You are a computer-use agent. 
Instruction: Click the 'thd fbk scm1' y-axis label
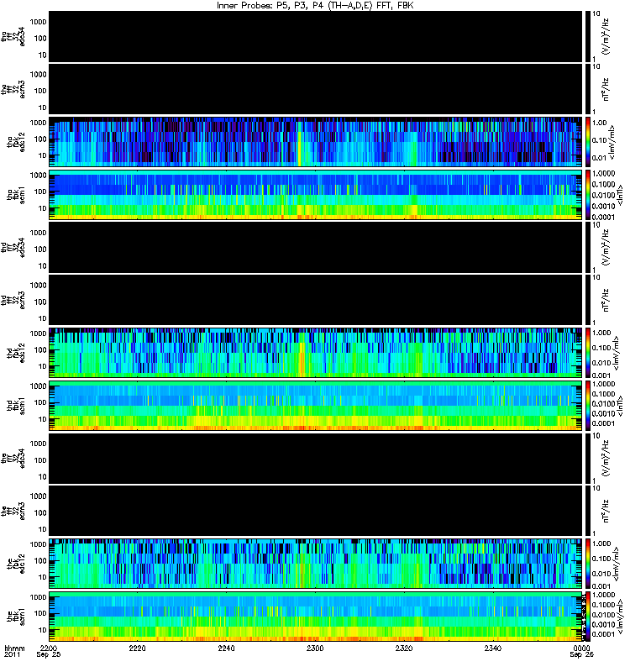coord(16,406)
